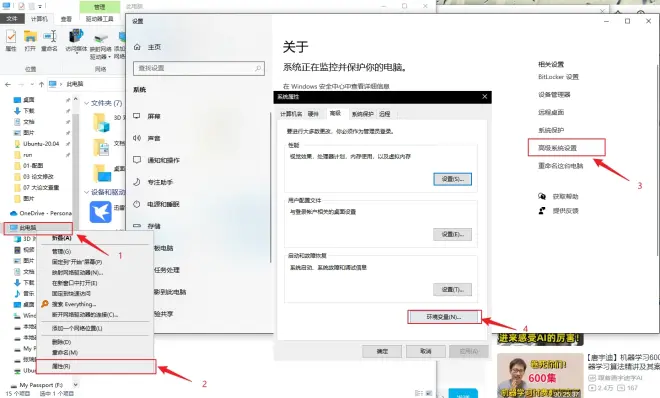Open 存储 in Settings sidebar
Image resolution: width=660 pixels, height=398 pixels.
(x=154, y=226)
